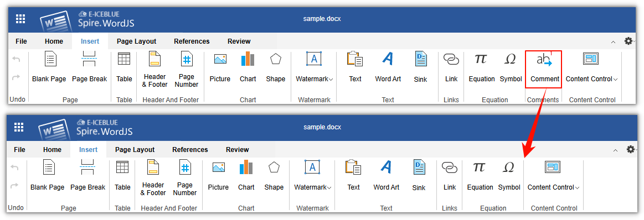Screen dimensions: 644x220
Task: Open Page Layout tab in top window
Action: tap(136, 41)
